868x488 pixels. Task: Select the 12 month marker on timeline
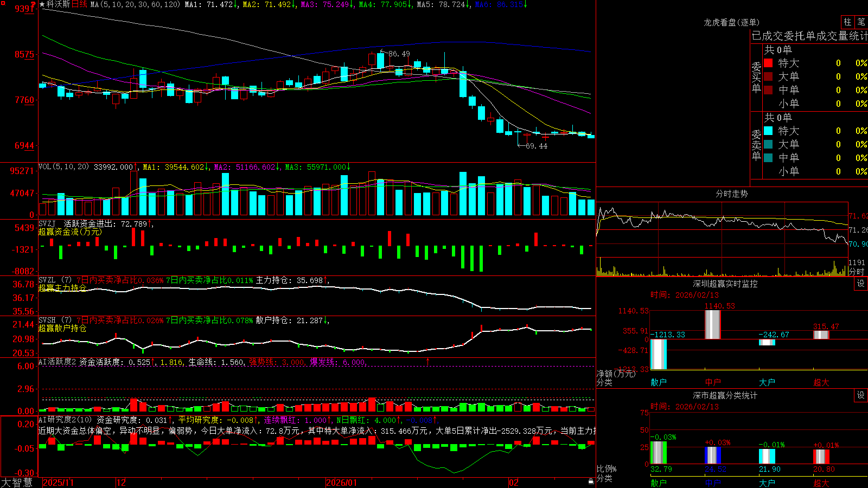click(x=122, y=483)
